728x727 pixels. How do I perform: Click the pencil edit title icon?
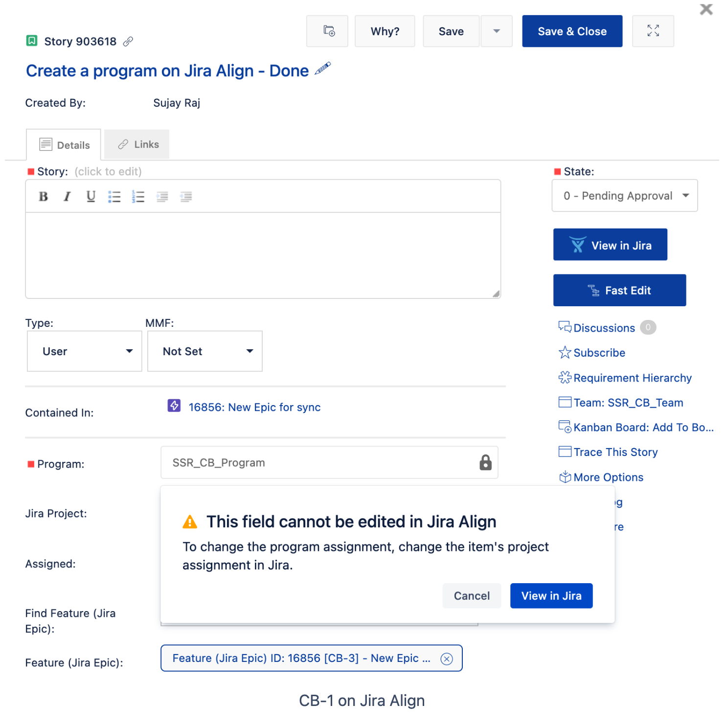tap(322, 68)
